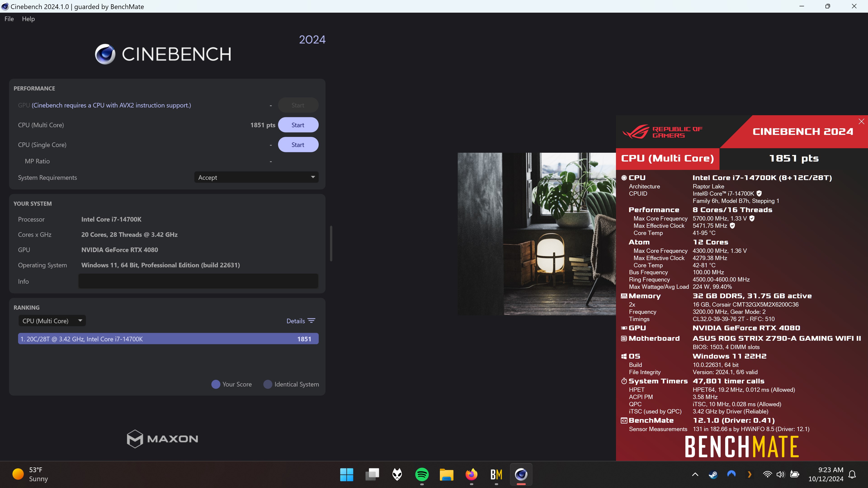Image resolution: width=868 pixels, height=488 pixels.
Task: Open the Windows Start menu
Action: click(347, 474)
